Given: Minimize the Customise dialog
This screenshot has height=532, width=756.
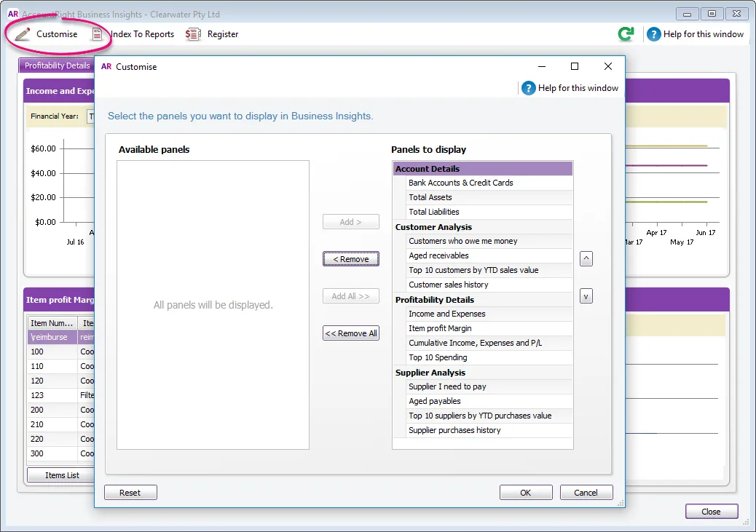Looking at the screenshot, I should 542,66.
